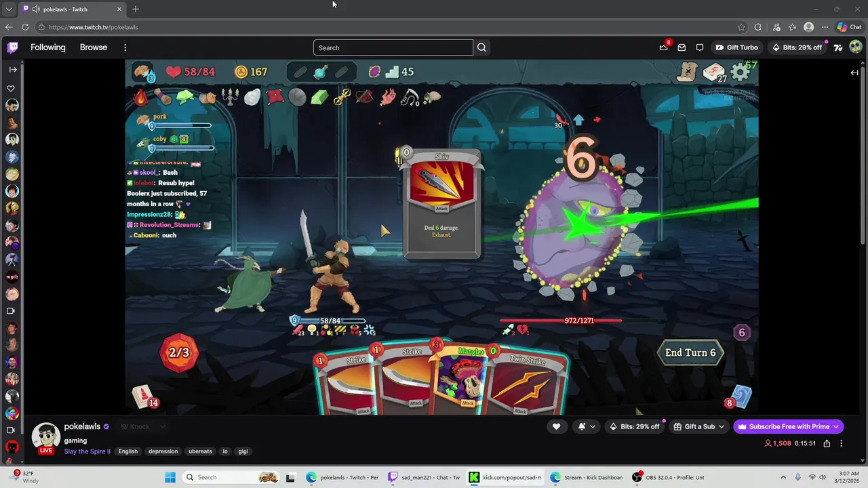868x488 pixels.
Task: Open the draw pile showing 14
Action: (144, 398)
